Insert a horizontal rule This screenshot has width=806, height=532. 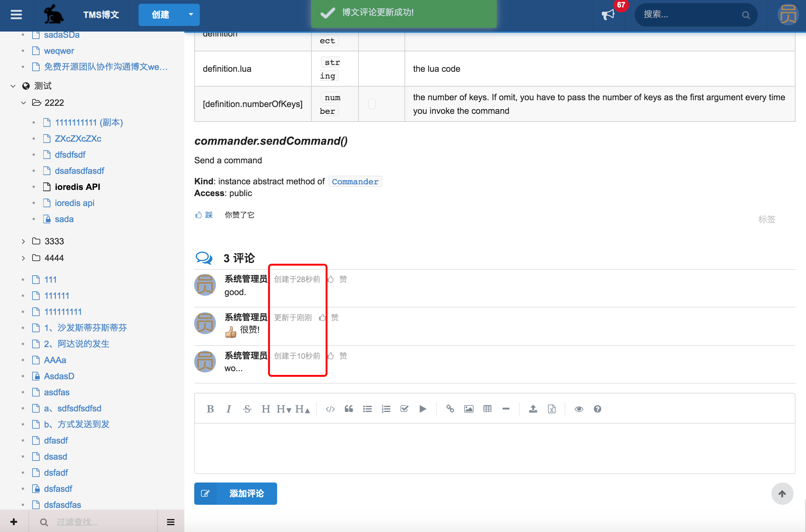click(506, 409)
